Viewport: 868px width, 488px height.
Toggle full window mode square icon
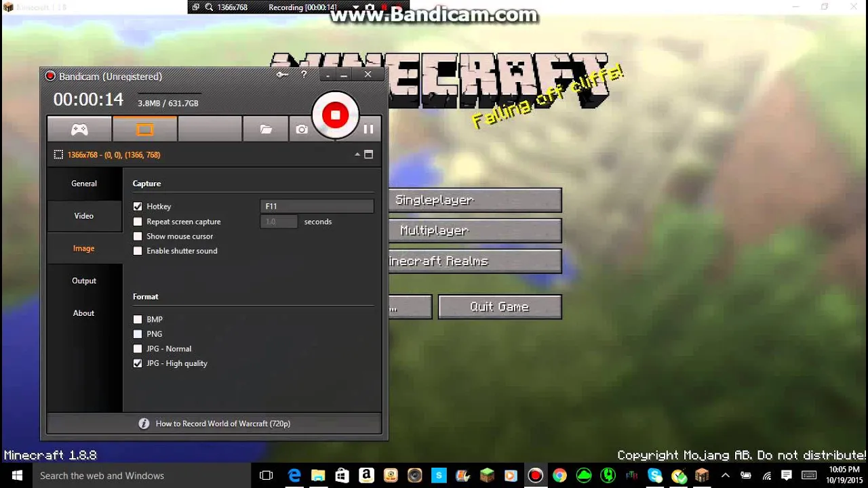pyautogui.click(x=369, y=155)
